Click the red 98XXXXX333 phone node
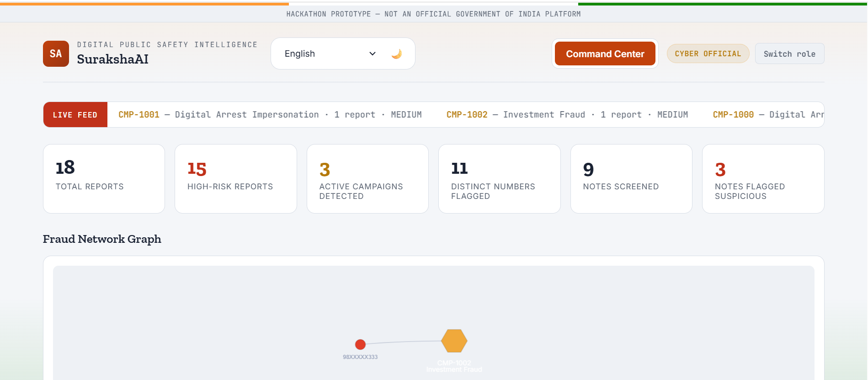The height and width of the screenshot is (380, 868). pyautogui.click(x=360, y=344)
